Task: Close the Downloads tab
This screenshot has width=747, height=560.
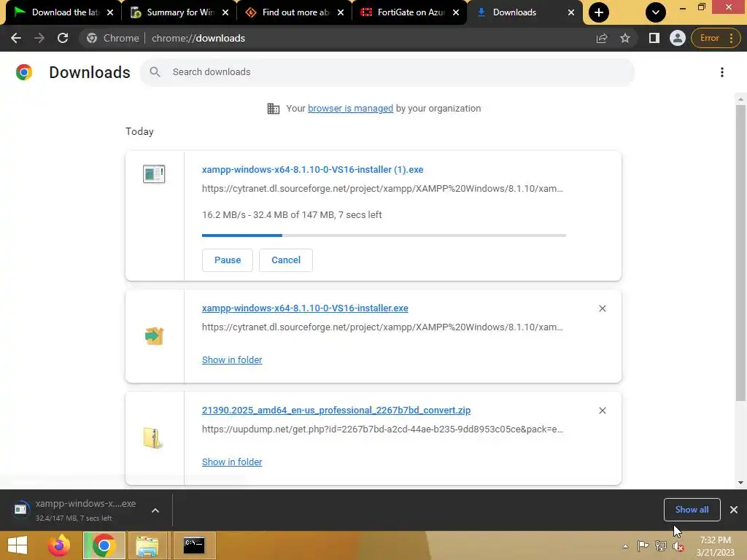Action: tap(570, 12)
